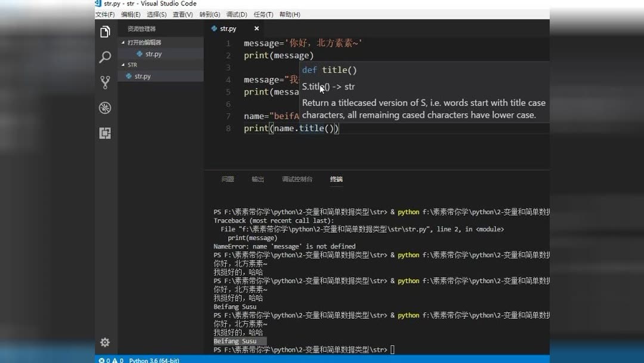The height and width of the screenshot is (363, 644).
Task: Open the Extensions view
Action: click(x=104, y=132)
